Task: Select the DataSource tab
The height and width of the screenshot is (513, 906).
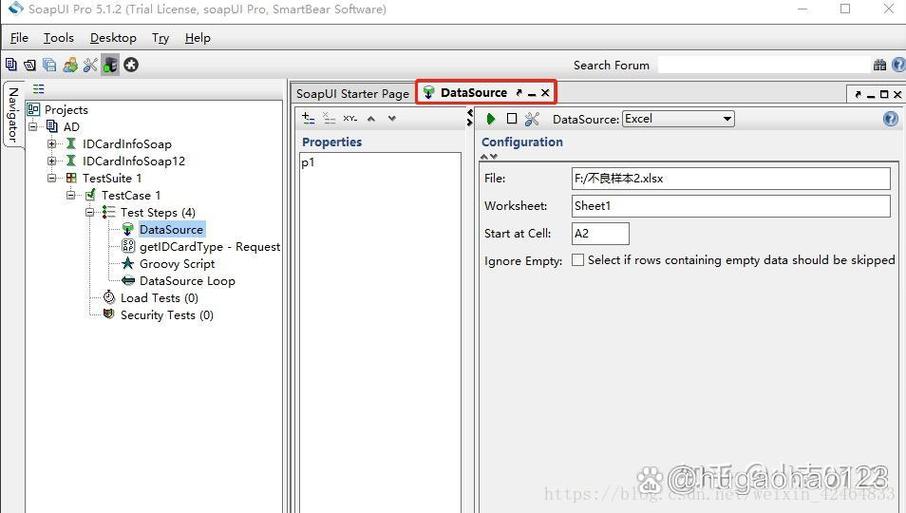Action: point(474,92)
